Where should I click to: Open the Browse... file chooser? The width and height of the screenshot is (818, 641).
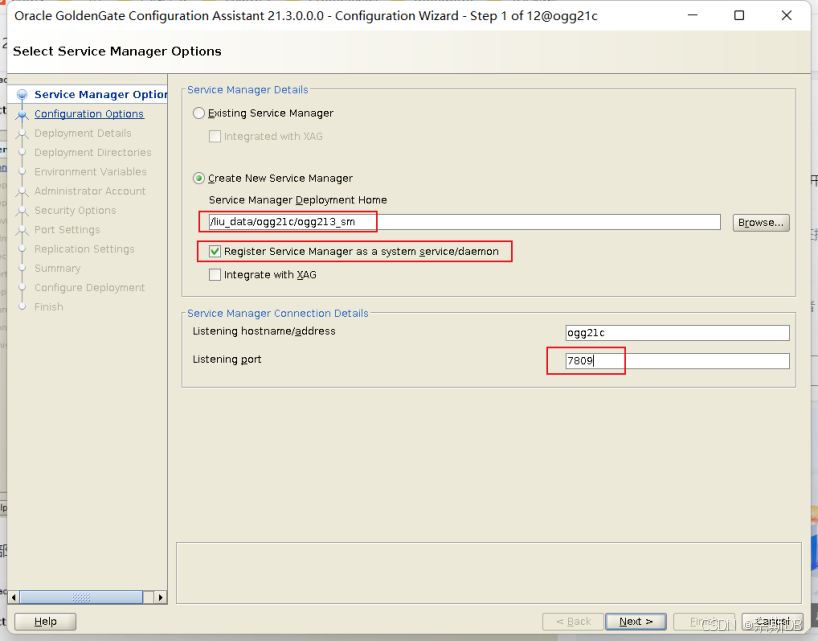pyautogui.click(x=761, y=222)
